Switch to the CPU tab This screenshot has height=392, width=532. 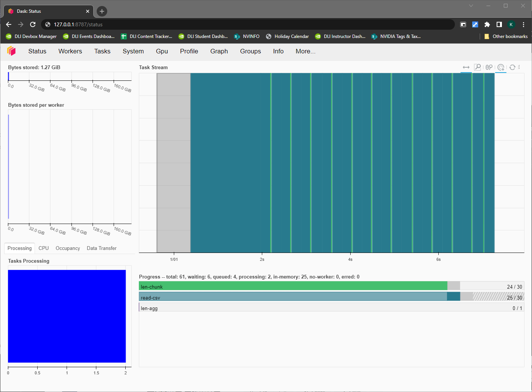[x=44, y=248]
